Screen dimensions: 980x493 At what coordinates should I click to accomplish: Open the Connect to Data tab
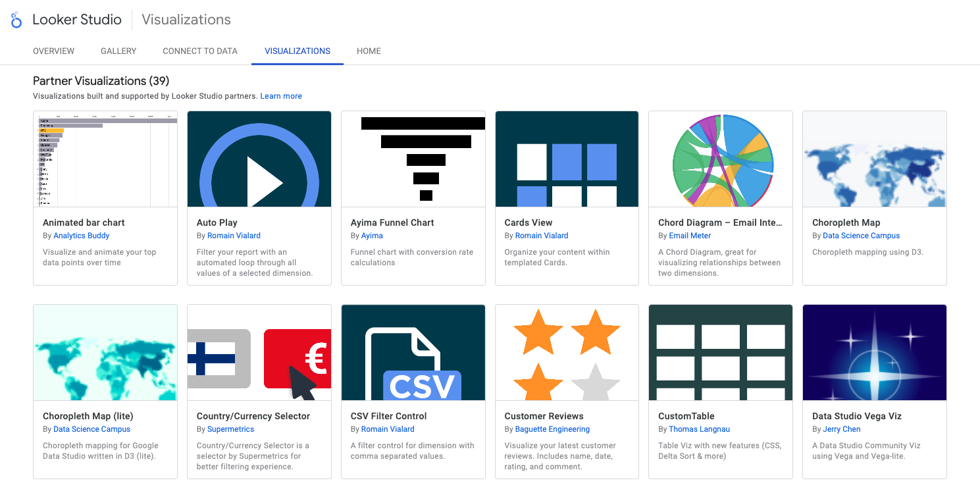(x=199, y=51)
